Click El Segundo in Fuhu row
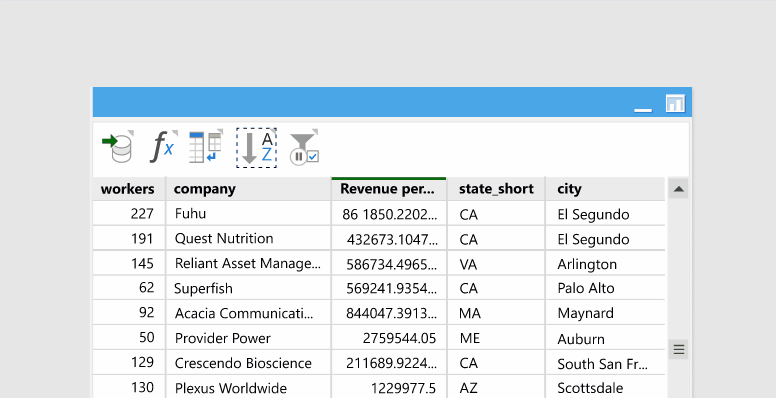 605,214
